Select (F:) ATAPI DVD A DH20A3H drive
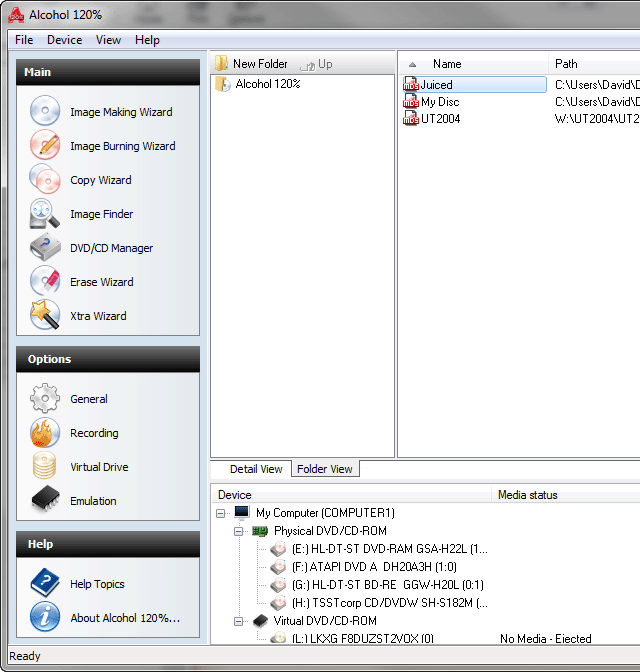The image size is (640, 672). click(x=374, y=567)
